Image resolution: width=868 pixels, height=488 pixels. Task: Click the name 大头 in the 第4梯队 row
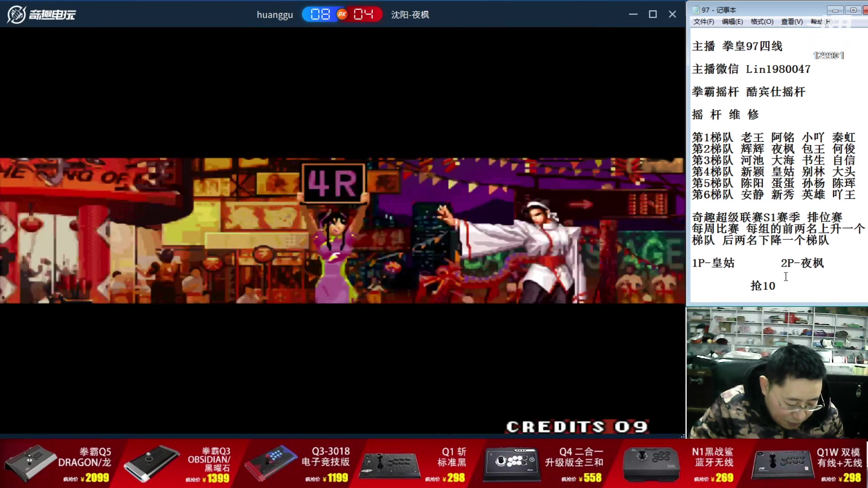pos(844,172)
